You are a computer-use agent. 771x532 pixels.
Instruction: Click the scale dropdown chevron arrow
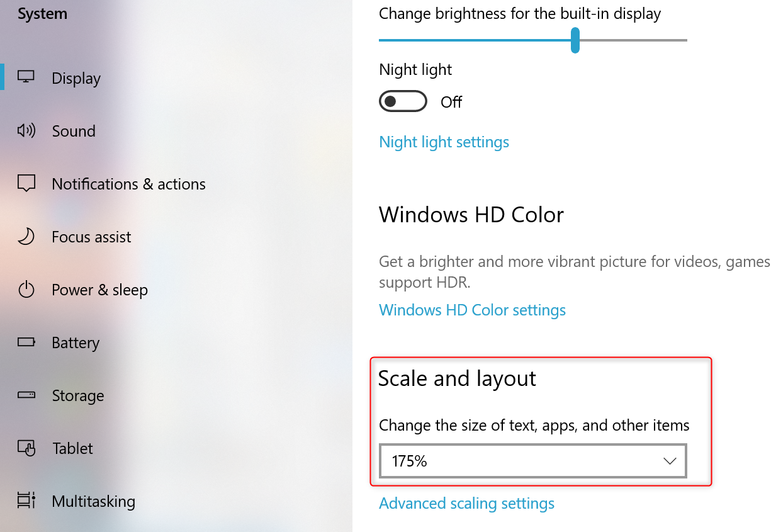click(669, 461)
